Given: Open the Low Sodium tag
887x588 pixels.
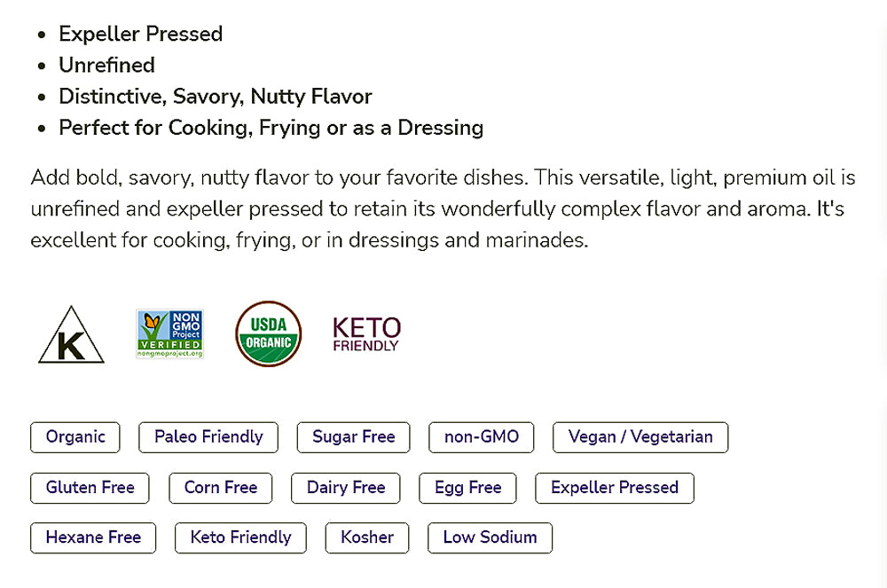Looking at the screenshot, I should point(490,537).
